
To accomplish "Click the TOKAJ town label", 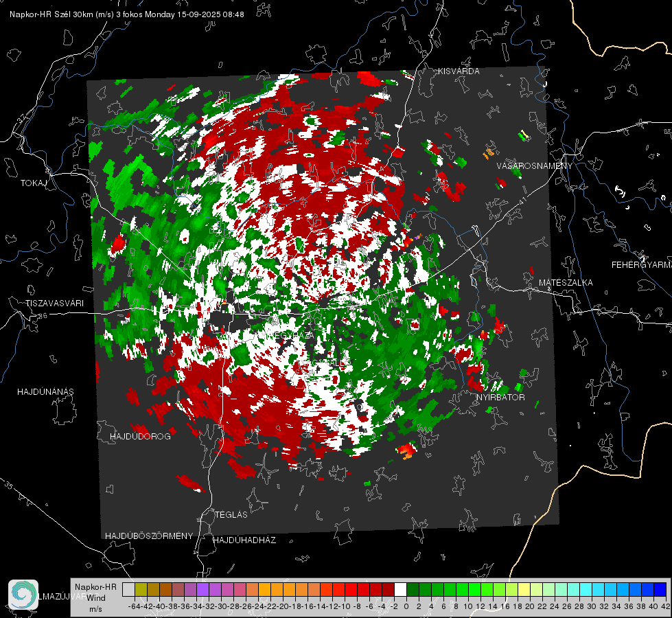I will (34, 183).
